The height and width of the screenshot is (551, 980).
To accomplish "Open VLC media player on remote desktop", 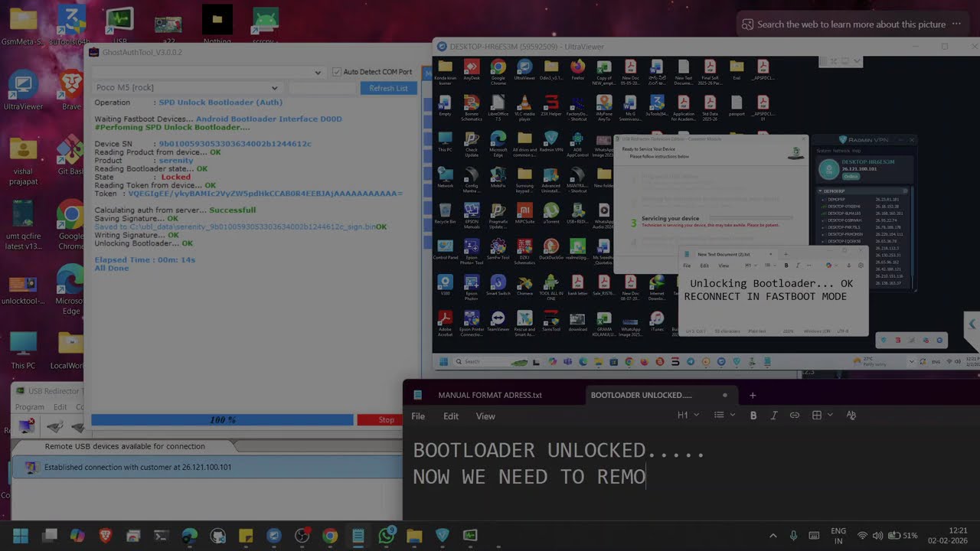I will coord(524,106).
